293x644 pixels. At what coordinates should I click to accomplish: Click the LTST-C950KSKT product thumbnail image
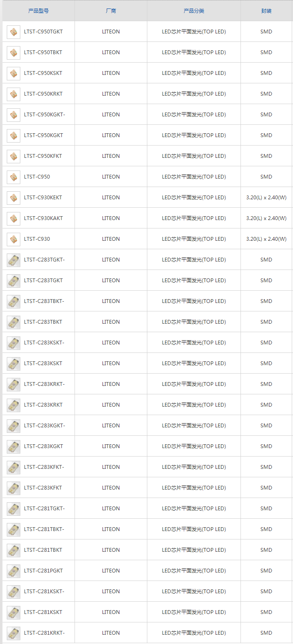[x=13, y=73]
